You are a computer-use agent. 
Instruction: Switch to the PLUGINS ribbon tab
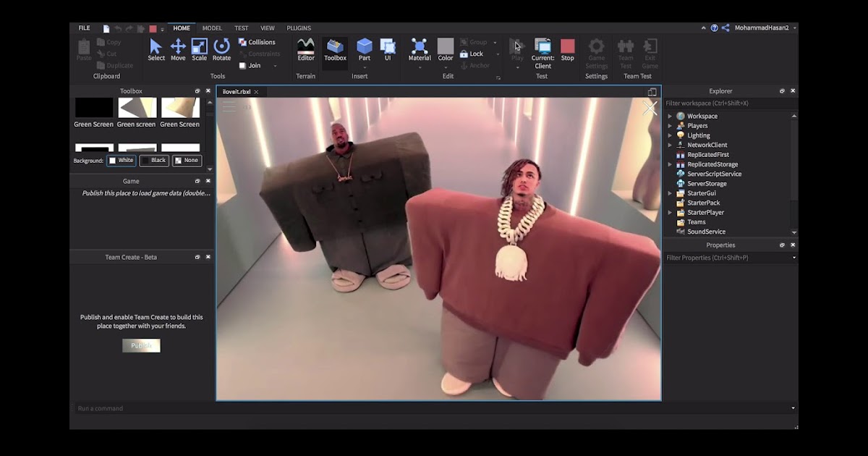tap(299, 28)
